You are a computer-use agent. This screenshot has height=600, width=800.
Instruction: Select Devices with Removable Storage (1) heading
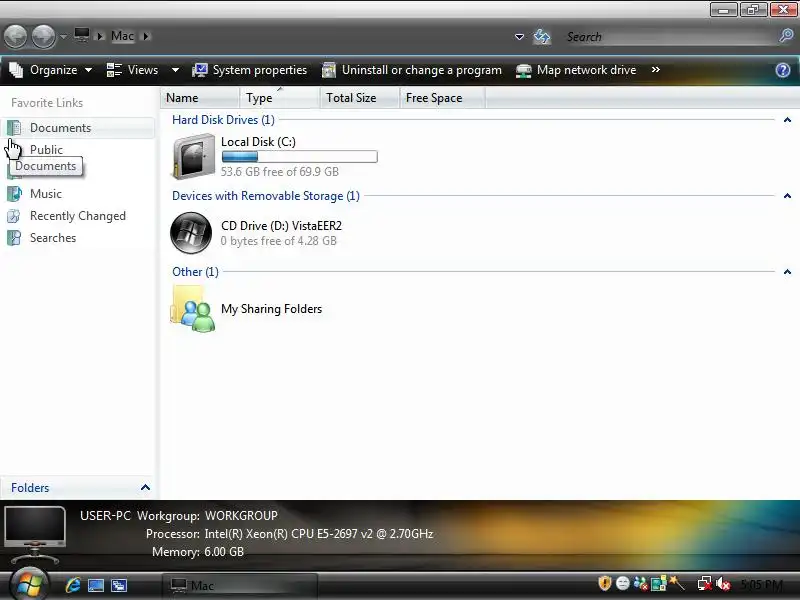click(x=266, y=196)
